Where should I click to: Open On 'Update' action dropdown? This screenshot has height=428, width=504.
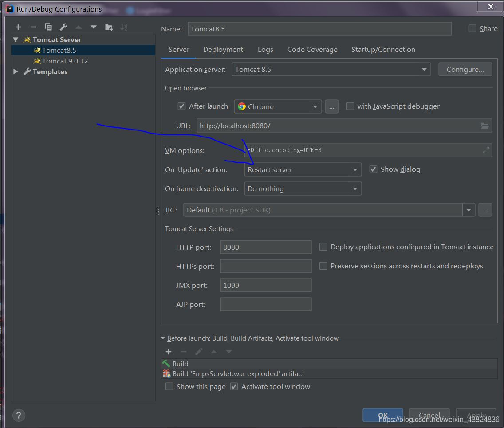[x=303, y=170]
